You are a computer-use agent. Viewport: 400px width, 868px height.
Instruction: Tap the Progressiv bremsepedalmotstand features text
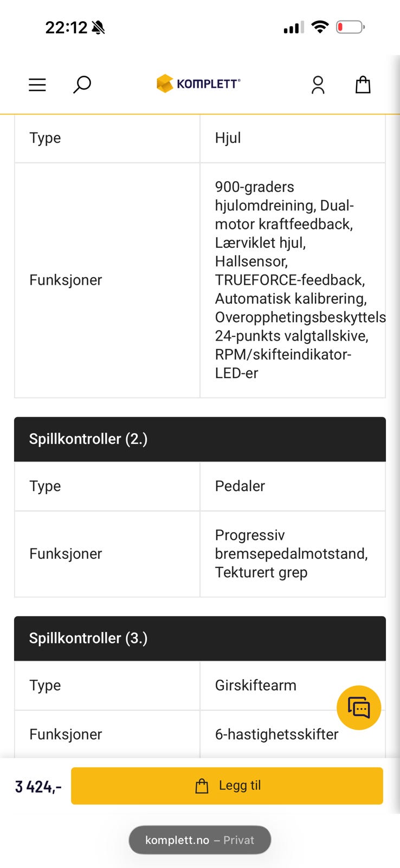(x=292, y=554)
